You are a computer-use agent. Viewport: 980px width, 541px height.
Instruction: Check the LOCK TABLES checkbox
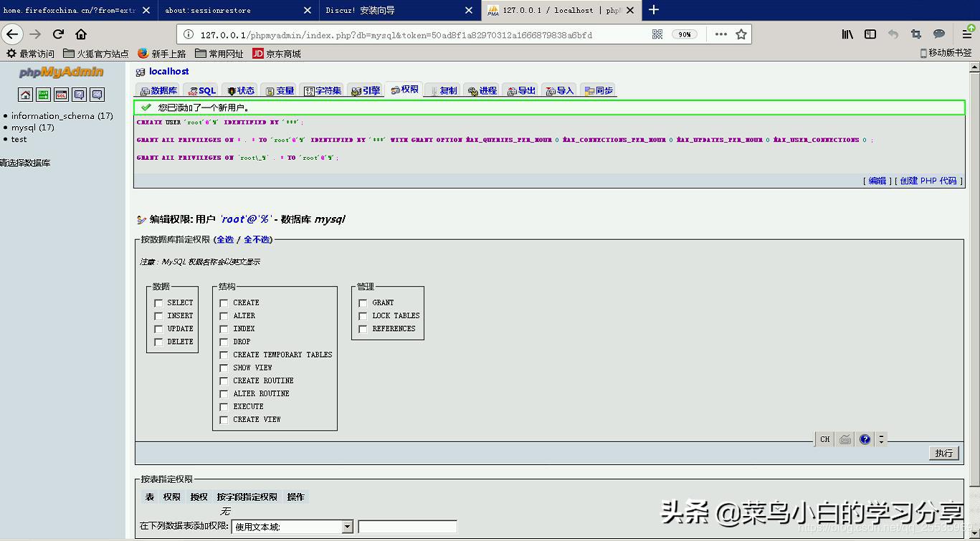click(x=363, y=316)
